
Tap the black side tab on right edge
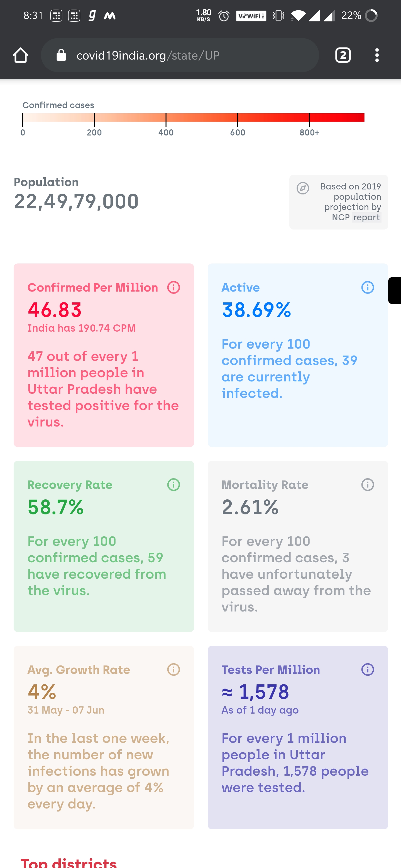394,290
